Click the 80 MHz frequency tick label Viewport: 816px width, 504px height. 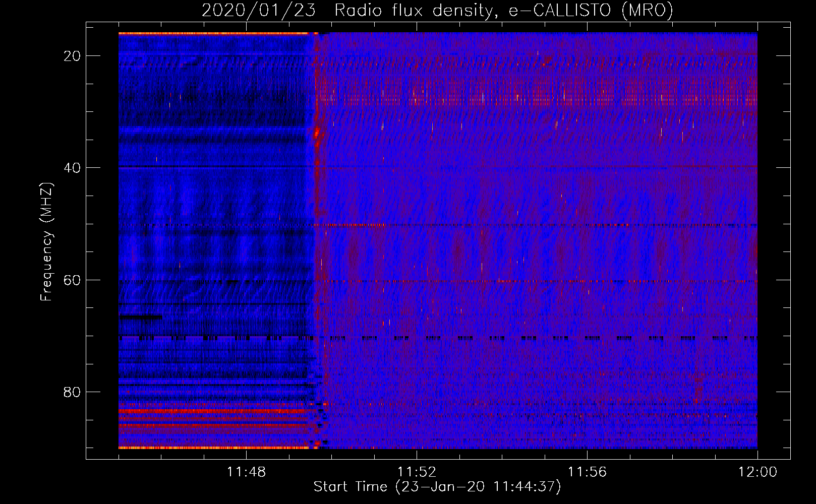pyautogui.click(x=72, y=392)
